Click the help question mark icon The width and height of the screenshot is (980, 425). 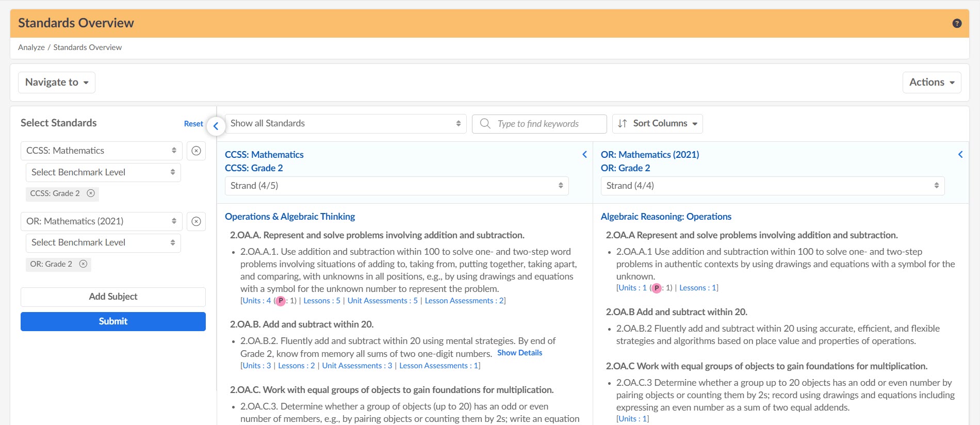957,23
